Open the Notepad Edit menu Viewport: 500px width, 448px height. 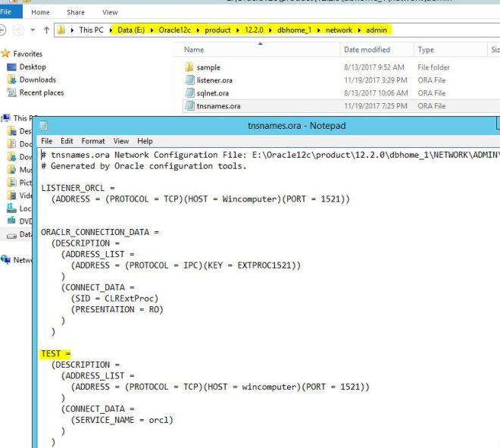[67, 141]
